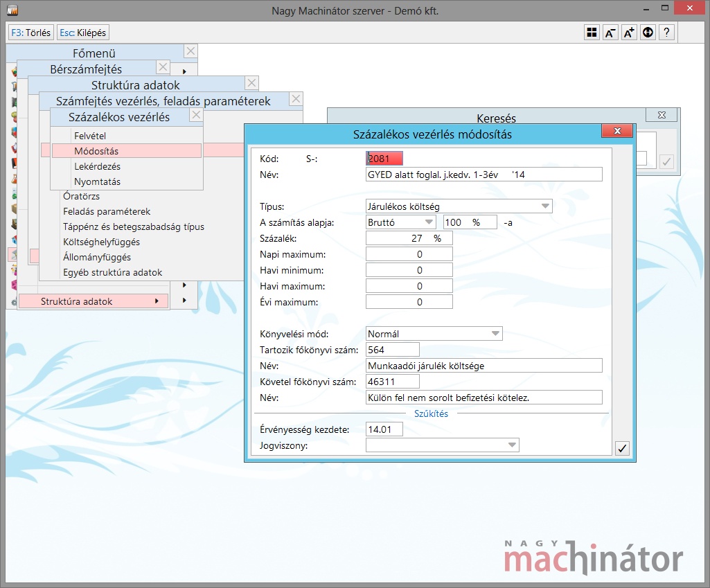Open Táppénz és betegszabadság típus entry
710x588 pixels.
pyautogui.click(x=134, y=226)
